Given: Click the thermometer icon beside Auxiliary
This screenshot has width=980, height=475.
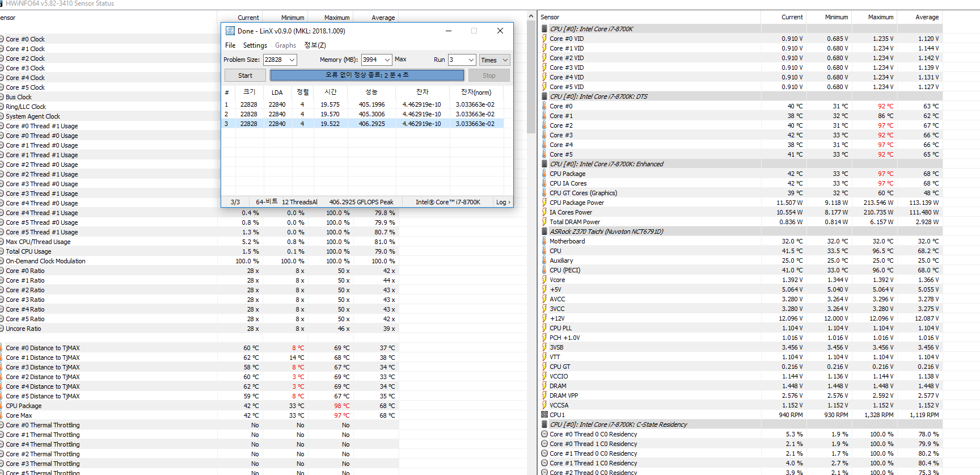Looking at the screenshot, I should pos(544,260).
